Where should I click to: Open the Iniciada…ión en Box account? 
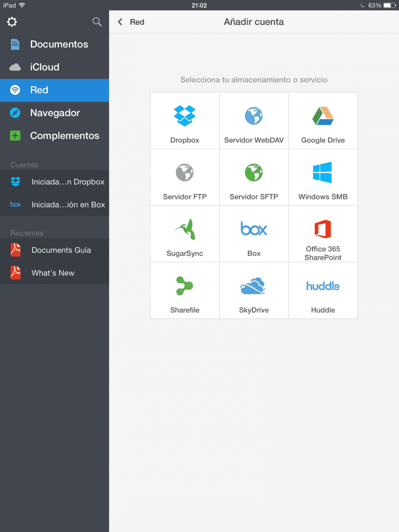coord(54,204)
